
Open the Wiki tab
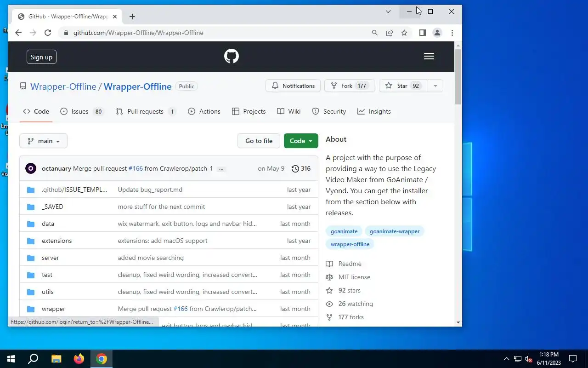pos(289,111)
